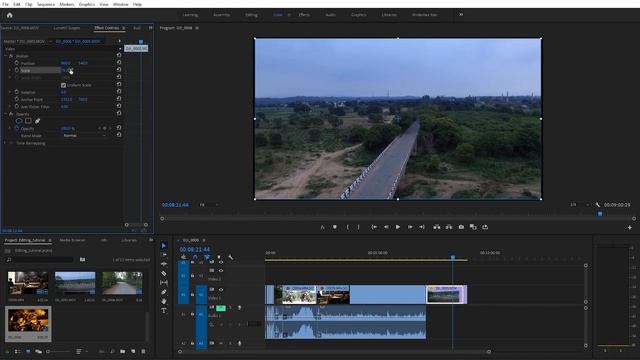Create new item in Project panel
The width and height of the screenshot is (640, 360).
133,351
